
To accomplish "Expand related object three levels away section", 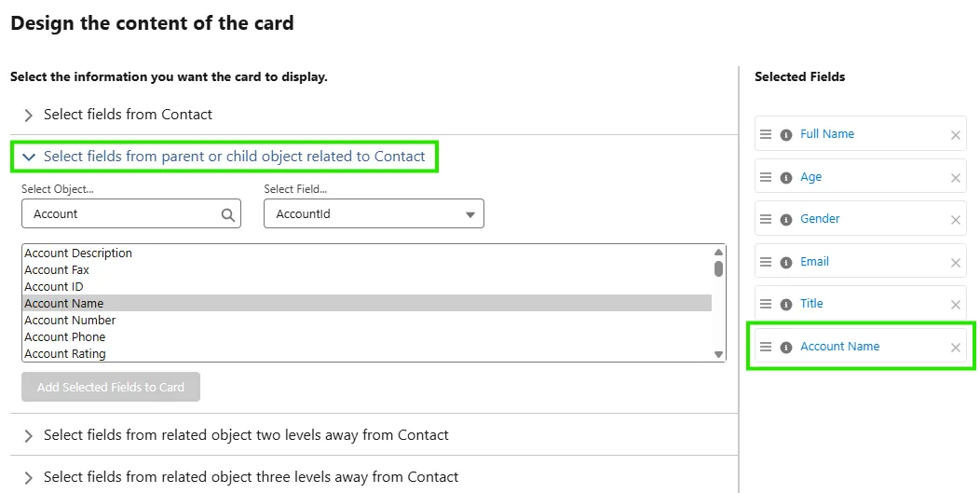I will [29, 477].
